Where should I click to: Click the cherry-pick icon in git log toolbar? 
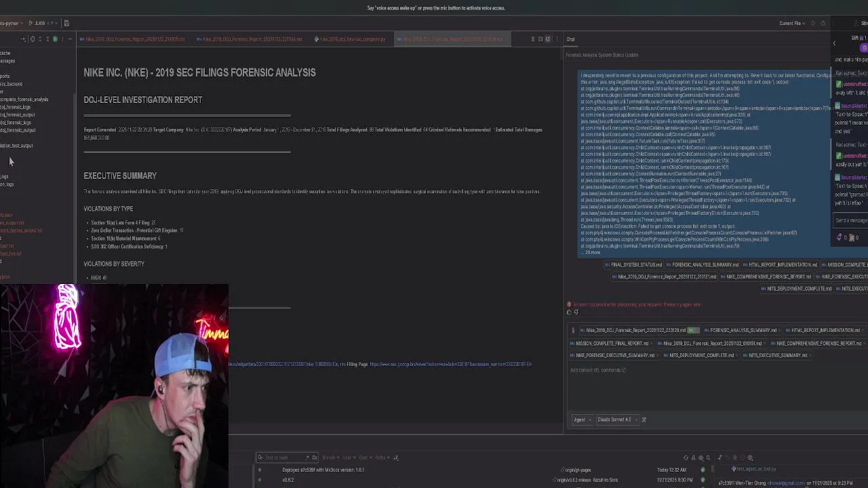click(x=693, y=457)
